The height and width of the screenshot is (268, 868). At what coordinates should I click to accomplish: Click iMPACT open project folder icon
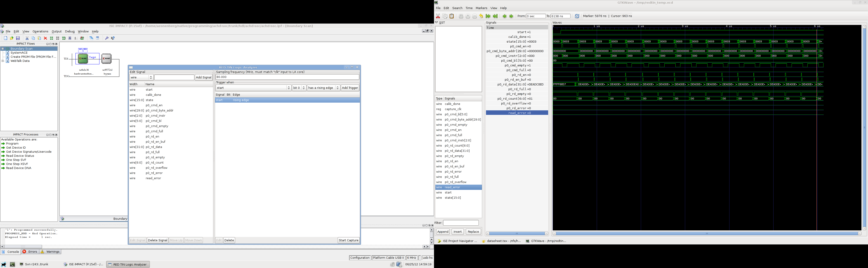12,38
